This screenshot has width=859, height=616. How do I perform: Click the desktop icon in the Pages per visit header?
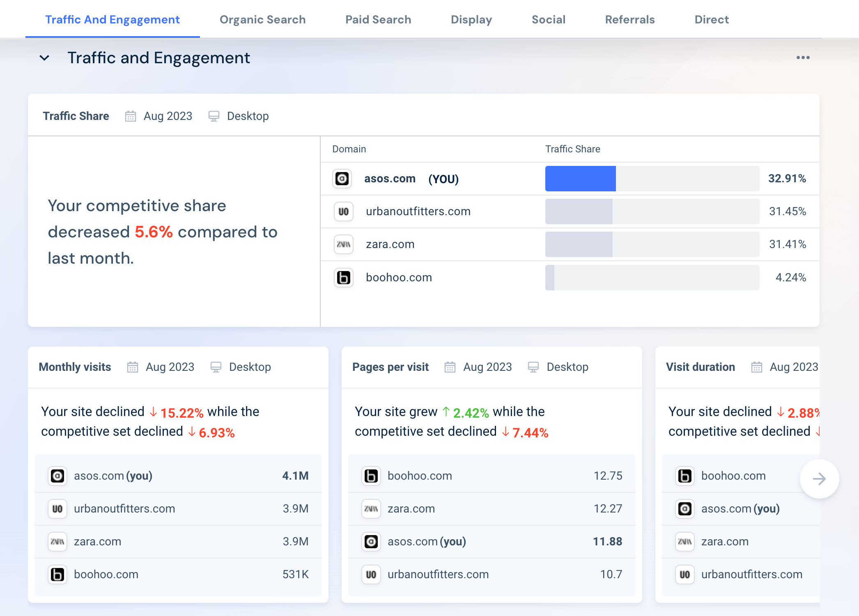pos(533,367)
